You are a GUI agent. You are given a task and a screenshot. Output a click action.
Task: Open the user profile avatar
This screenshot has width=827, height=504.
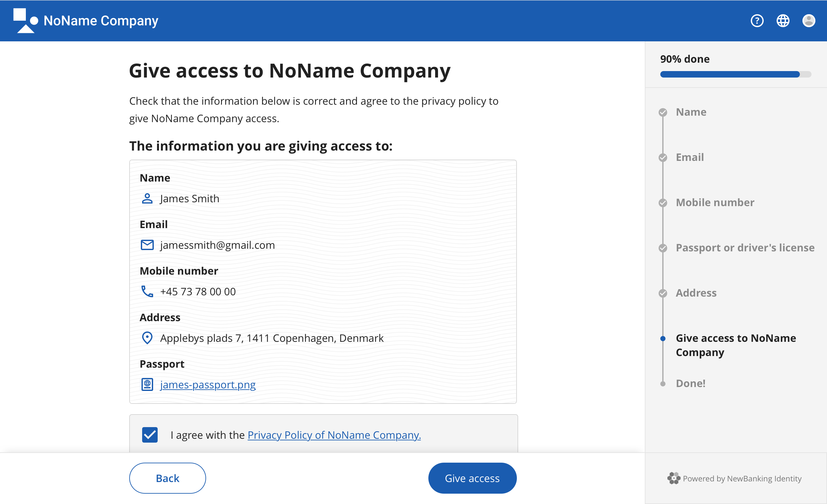click(809, 21)
